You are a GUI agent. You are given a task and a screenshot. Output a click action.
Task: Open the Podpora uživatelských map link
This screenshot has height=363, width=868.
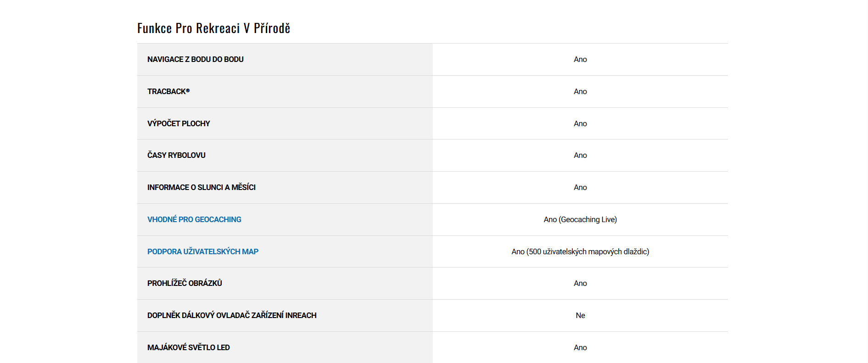pos(202,251)
